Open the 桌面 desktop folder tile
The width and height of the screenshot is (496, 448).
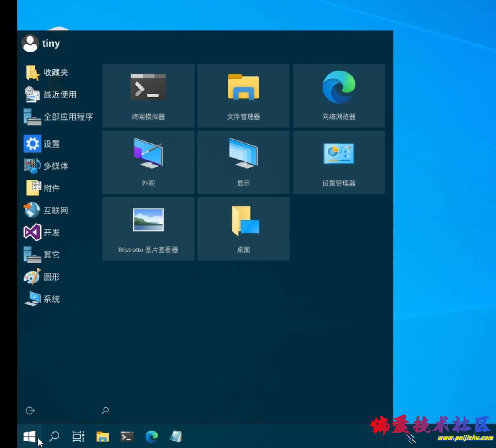click(243, 229)
